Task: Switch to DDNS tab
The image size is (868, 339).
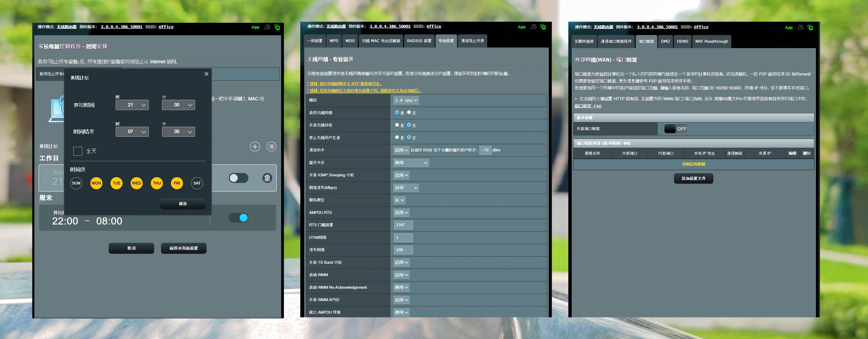Action: (683, 41)
